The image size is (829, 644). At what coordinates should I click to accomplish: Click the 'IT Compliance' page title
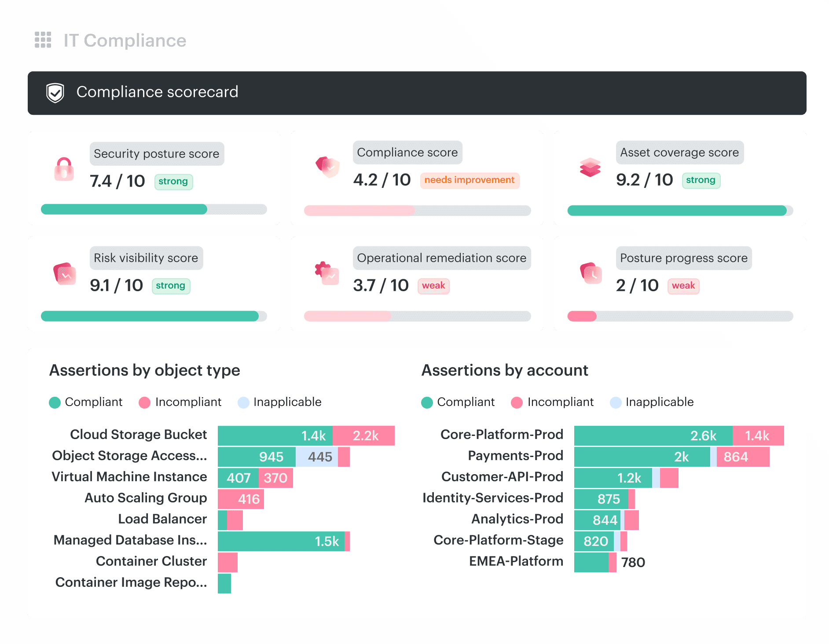pos(125,40)
